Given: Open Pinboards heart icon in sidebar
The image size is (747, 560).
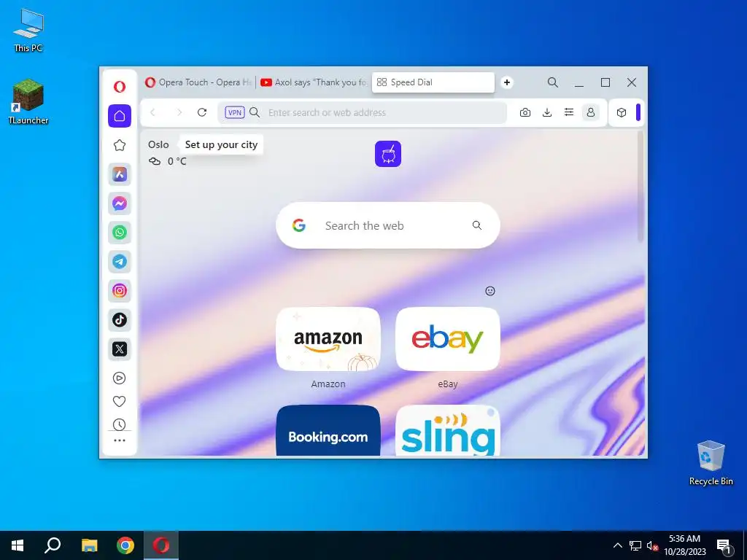Looking at the screenshot, I should 119,402.
